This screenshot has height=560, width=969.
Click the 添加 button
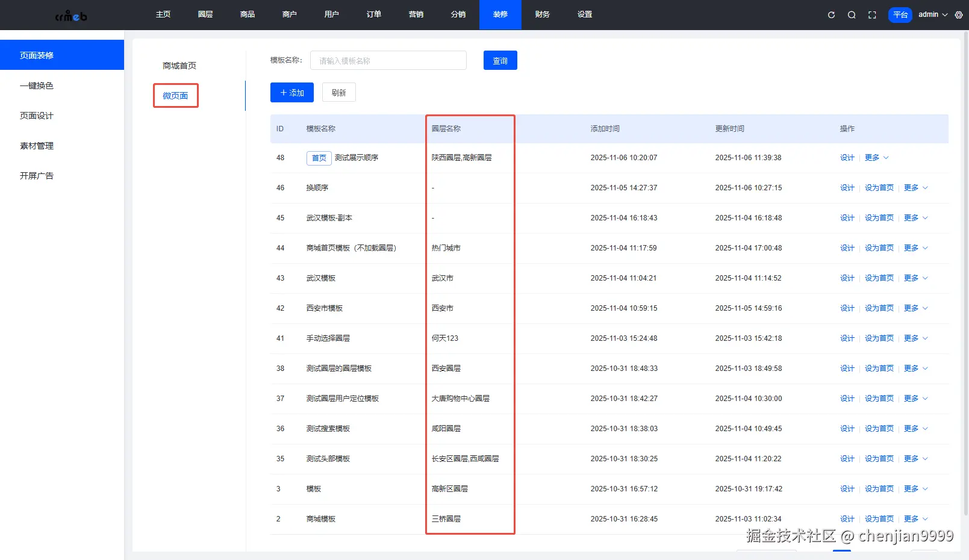pyautogui.click(x=292, y=93)
